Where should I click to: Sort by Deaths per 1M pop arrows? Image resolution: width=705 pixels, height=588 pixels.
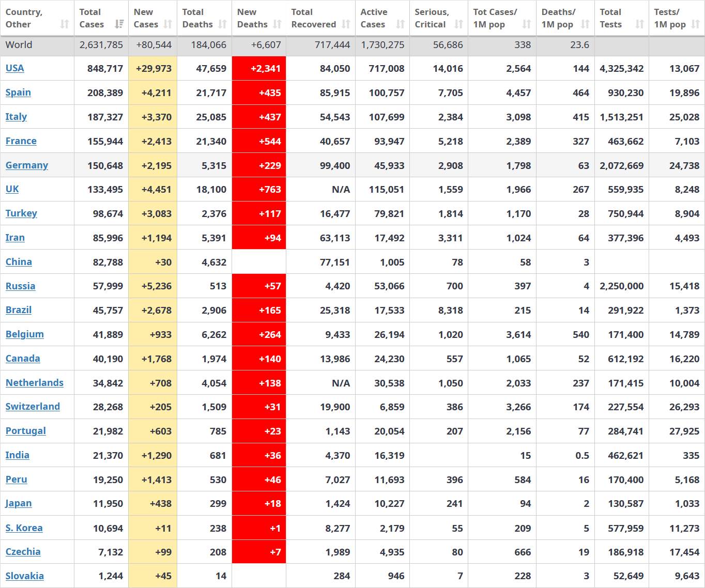585,24
